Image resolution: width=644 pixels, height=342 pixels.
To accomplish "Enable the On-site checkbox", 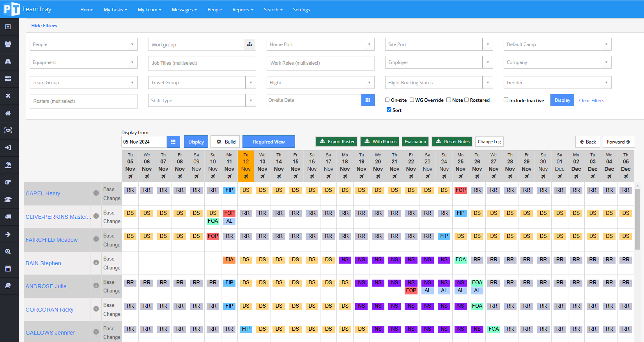I will point(387,100).
